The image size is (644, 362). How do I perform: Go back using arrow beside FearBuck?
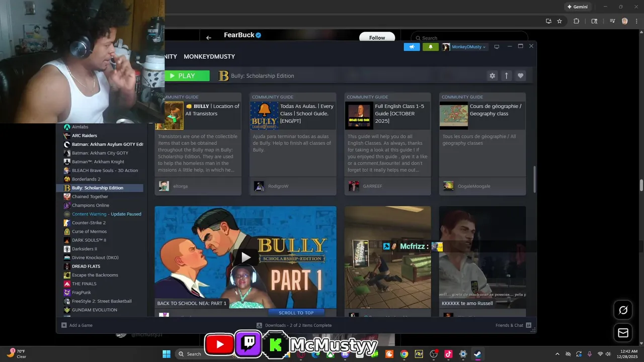click(x=208, y=38)
